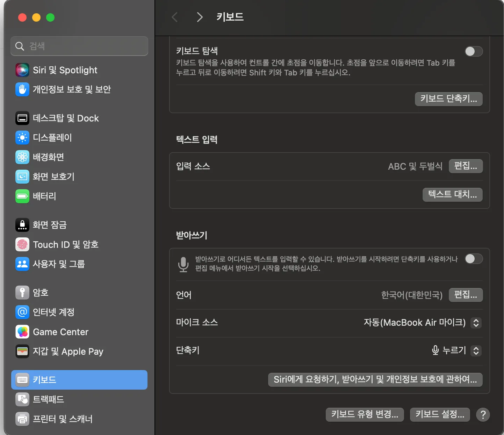Click the 입력 소스 편집... button
This screenshot has width=504, height=435.
click(x=466, y=166)
